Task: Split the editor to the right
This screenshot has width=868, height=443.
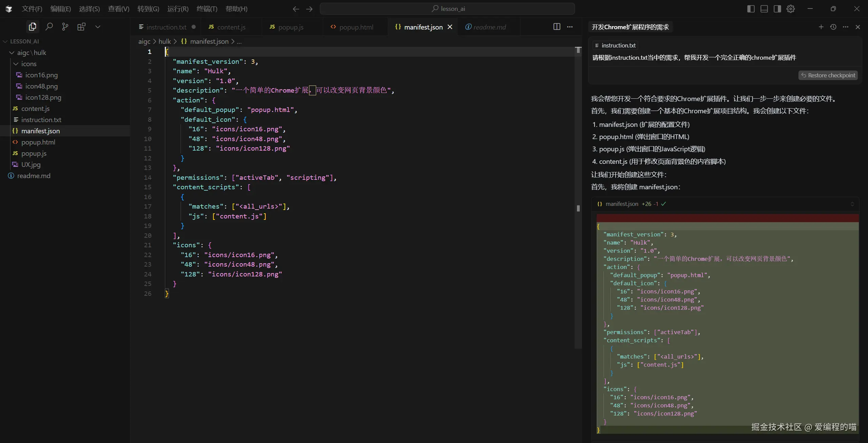Action: pos(557,26)
